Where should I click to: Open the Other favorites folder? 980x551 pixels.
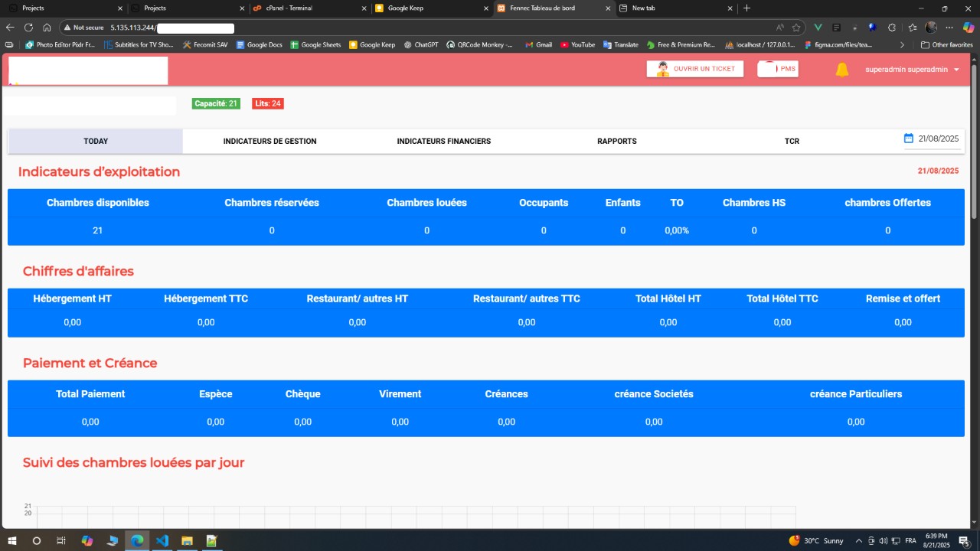(946, 44)
